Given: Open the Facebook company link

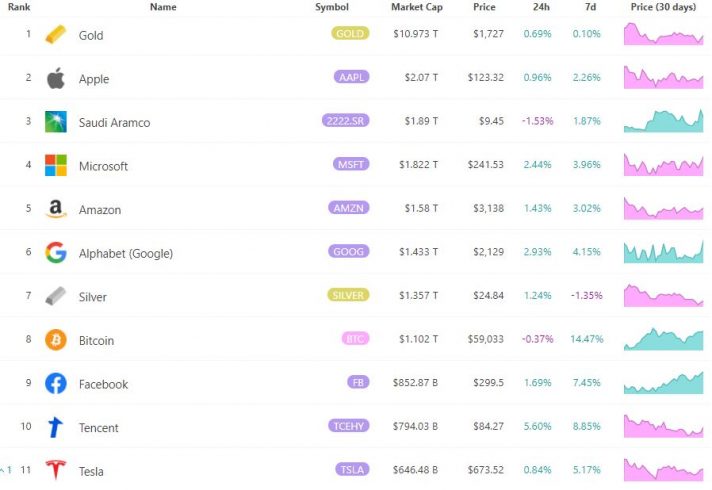Looking at the screenshot, I should point(104,384).
